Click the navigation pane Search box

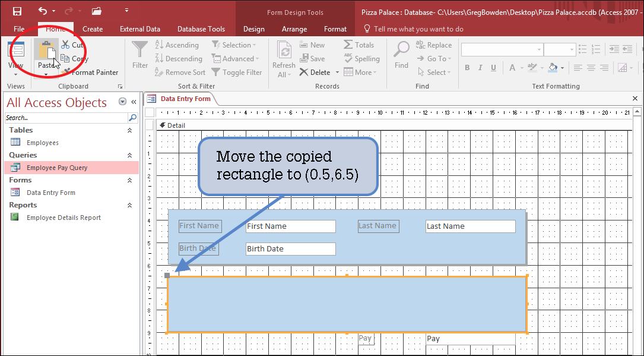[x=66, y=118]
